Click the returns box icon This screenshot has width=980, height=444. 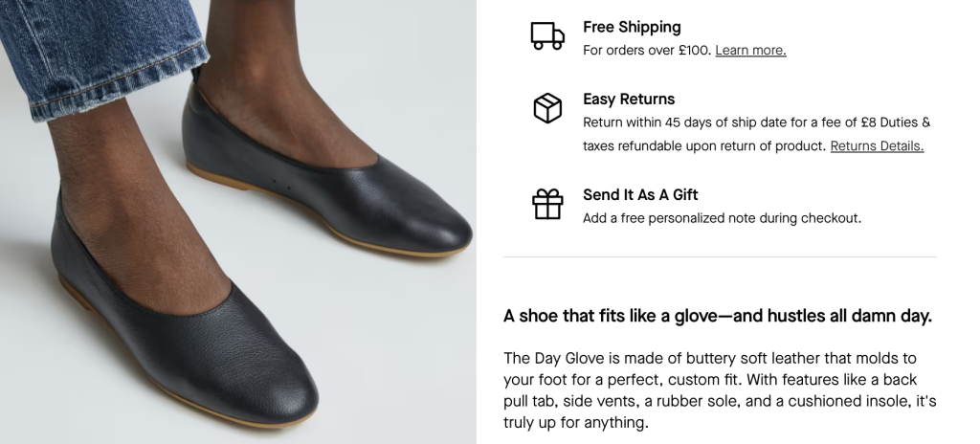[547, 108]
